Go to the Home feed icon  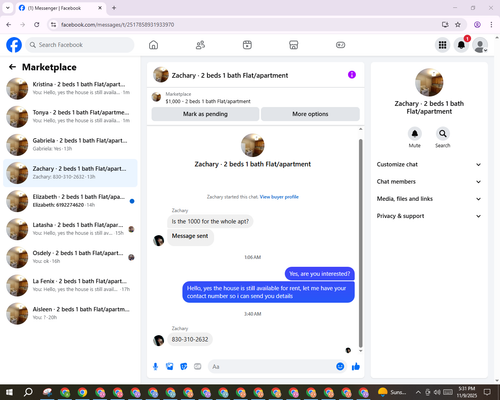(153, 45)
